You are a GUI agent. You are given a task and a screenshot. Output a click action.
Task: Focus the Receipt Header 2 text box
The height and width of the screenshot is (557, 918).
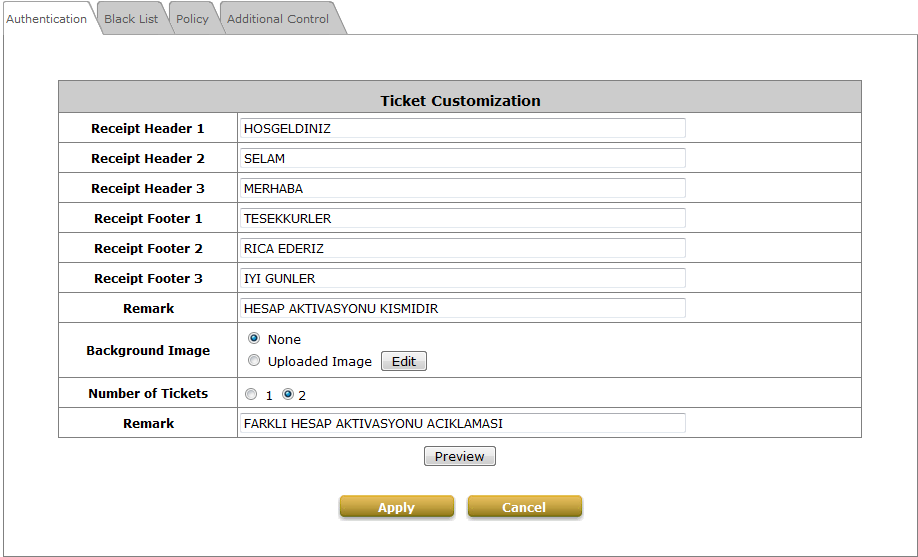pyautogui.click(x=462, y=158)
